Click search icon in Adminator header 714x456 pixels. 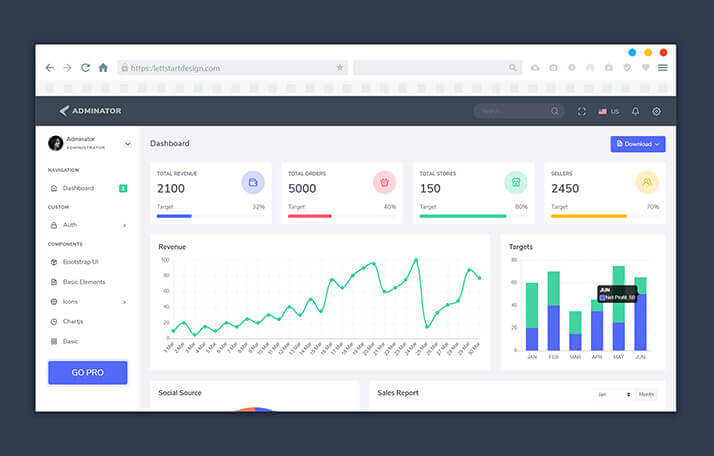[555, 111]
